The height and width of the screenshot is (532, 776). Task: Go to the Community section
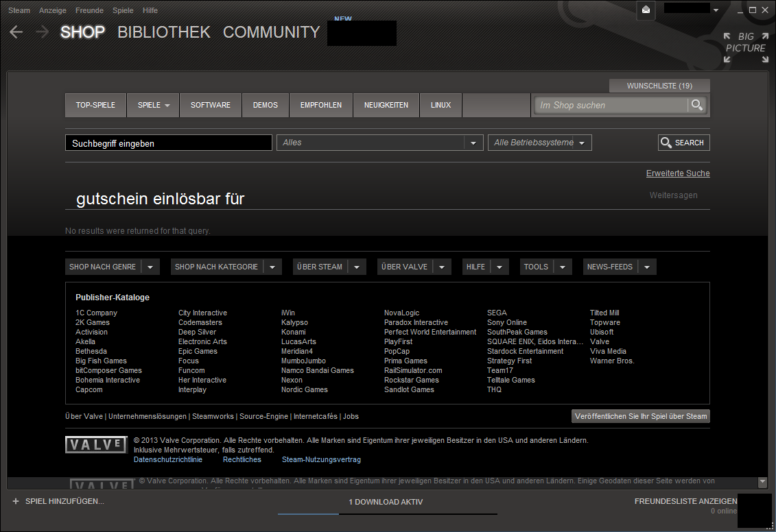pos(271,32)
